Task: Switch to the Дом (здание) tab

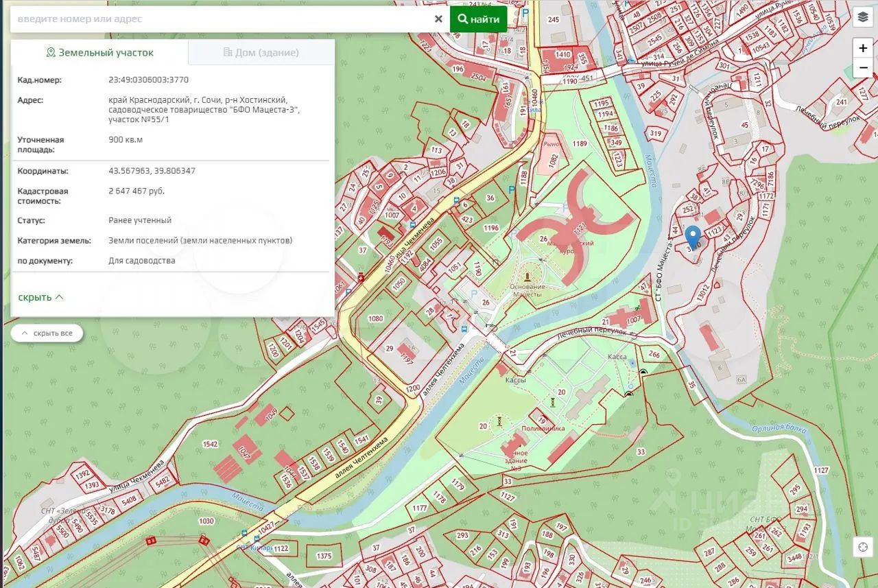Action: pos(261,52)
